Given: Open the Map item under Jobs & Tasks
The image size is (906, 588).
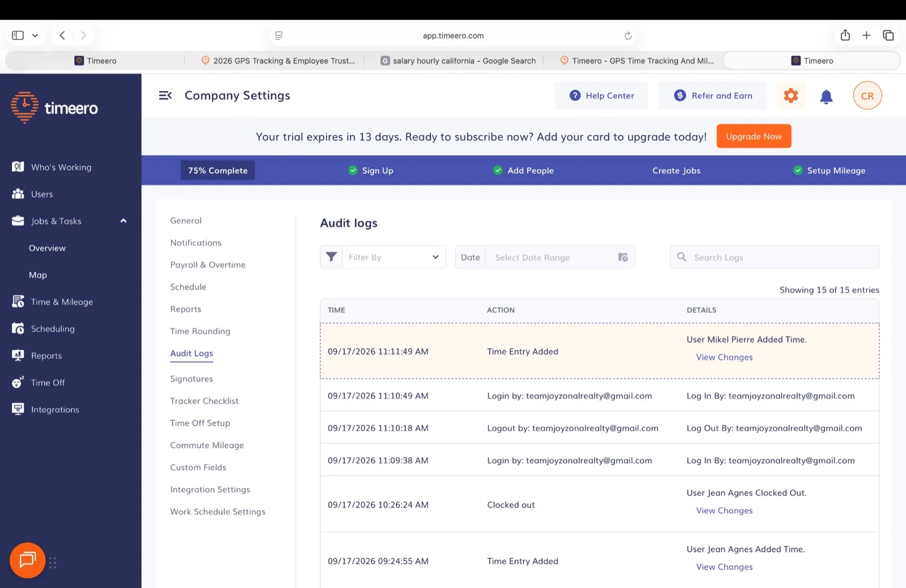Looking at the screenshot, I should [38, 275].
